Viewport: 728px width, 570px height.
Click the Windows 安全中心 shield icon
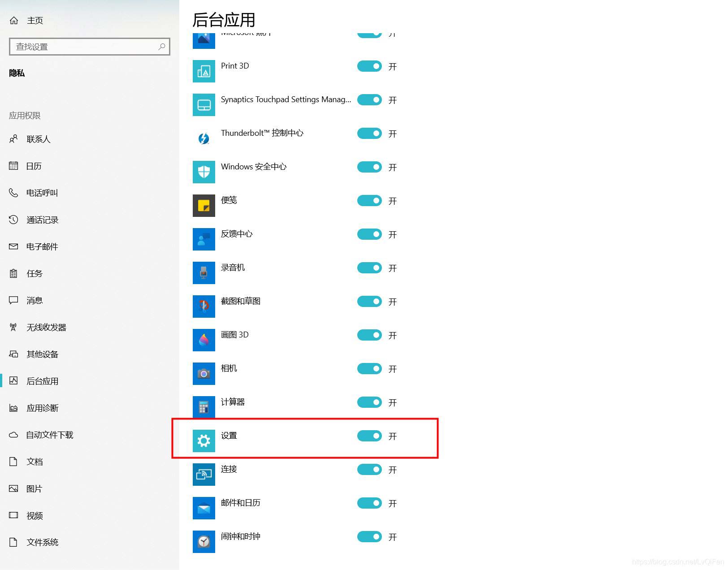click(x=204, y=172)
